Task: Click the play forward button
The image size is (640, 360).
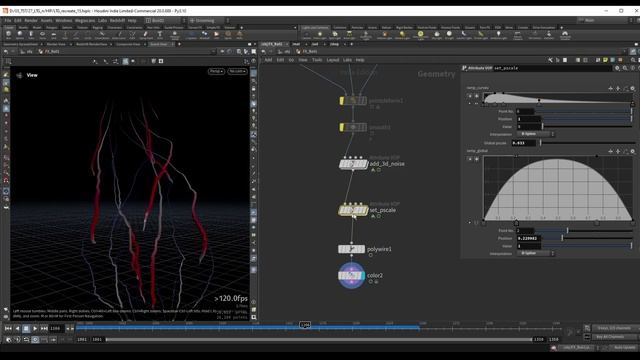Action: tap(35, 328)
